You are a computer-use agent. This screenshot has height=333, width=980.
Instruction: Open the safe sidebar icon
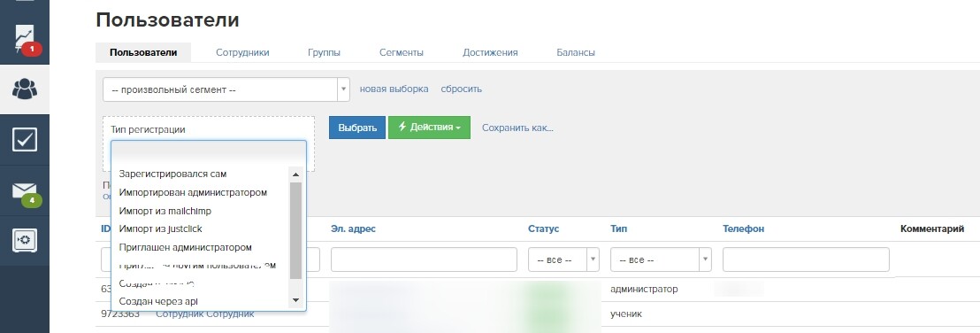[x=25, y=240]
